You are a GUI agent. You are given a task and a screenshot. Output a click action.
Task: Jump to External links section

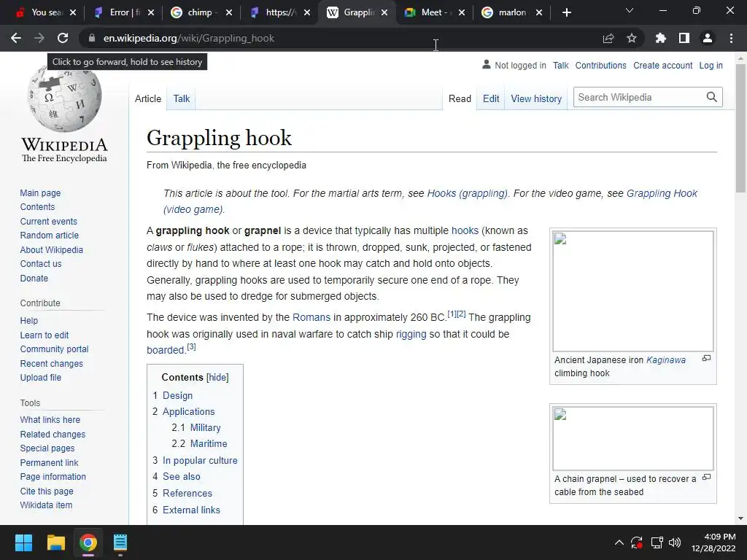(x=192, y=510)
